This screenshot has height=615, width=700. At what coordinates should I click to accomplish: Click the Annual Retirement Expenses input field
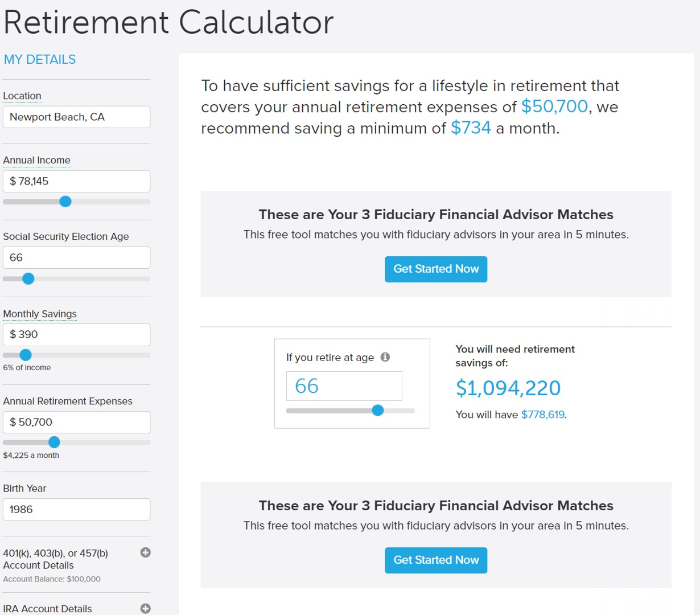pyautogui.click(x=77, y=422)
